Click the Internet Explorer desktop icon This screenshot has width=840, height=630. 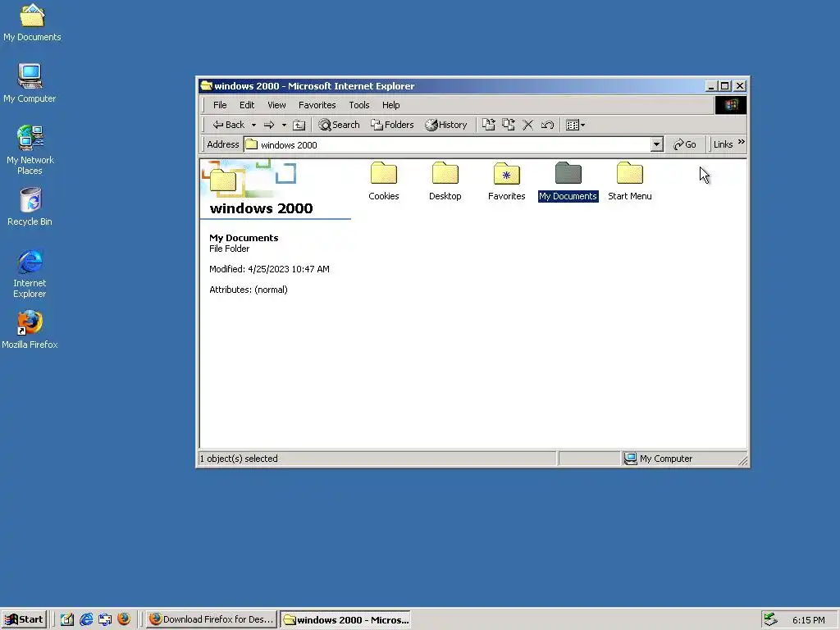tap(30, 274)
